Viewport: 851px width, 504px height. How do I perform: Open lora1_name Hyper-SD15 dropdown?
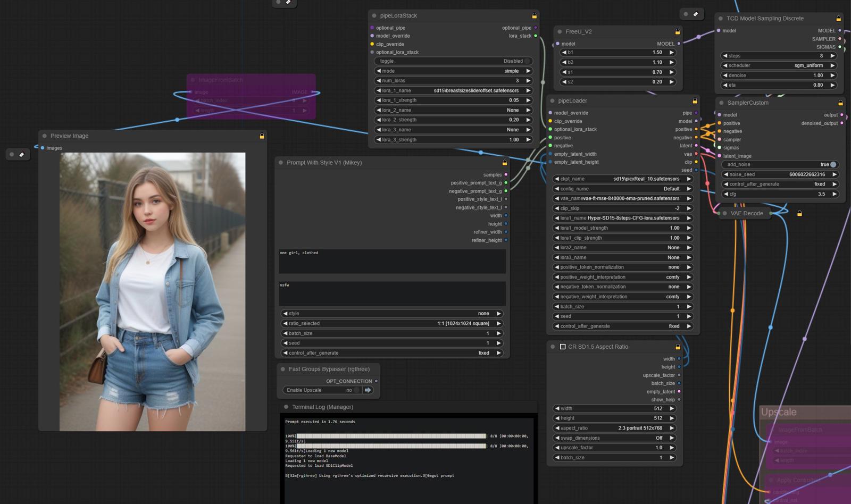pos(623,218)
